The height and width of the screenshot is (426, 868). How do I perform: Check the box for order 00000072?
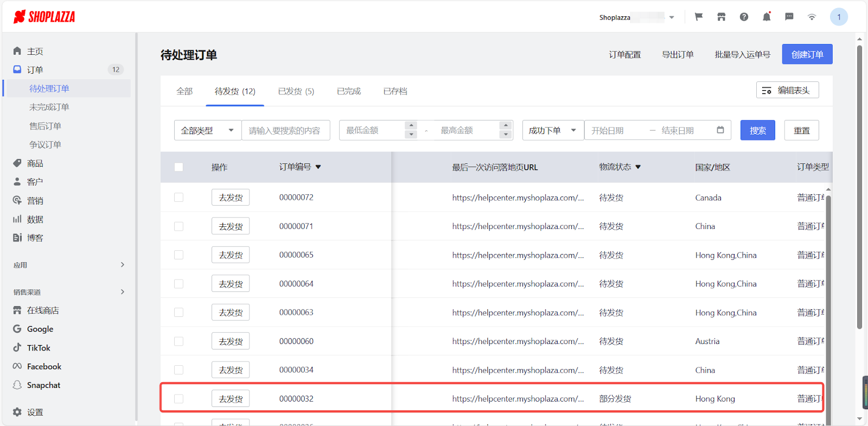click(x=178, y=198)
